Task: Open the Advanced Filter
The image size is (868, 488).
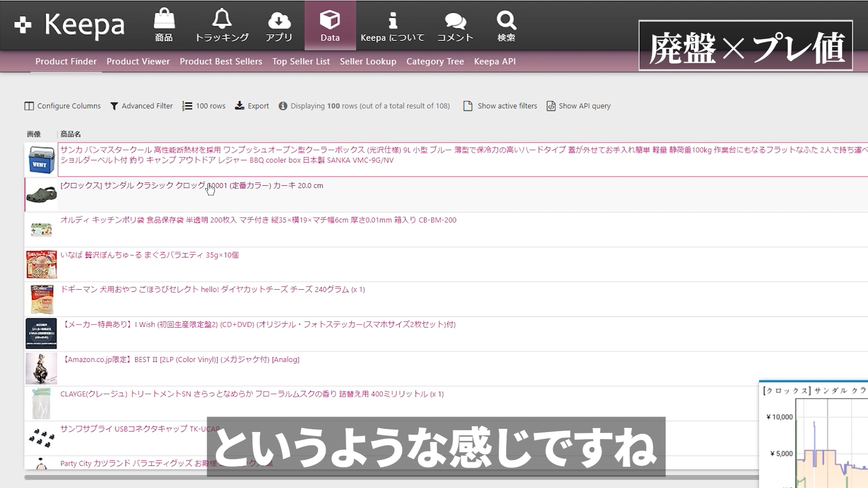Action: [x=142, y=106]
